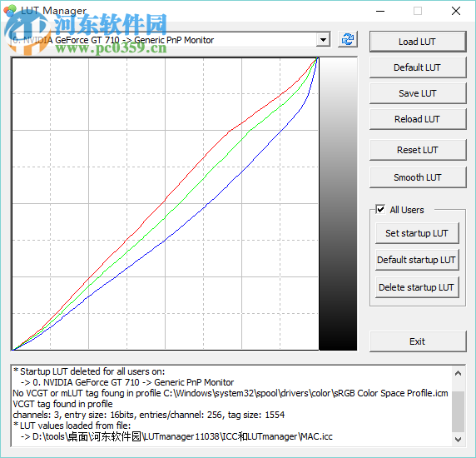The width and height of the screenshot is (476, 458).
Task: Click the Load LUT button
Action: (418, 42)
